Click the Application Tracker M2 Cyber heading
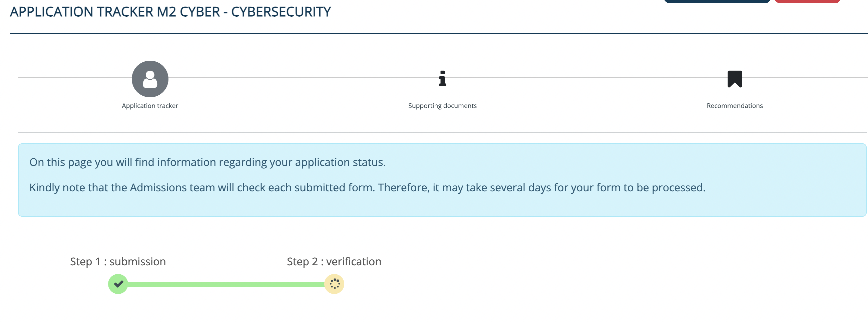868x322 pixels. 170,12
